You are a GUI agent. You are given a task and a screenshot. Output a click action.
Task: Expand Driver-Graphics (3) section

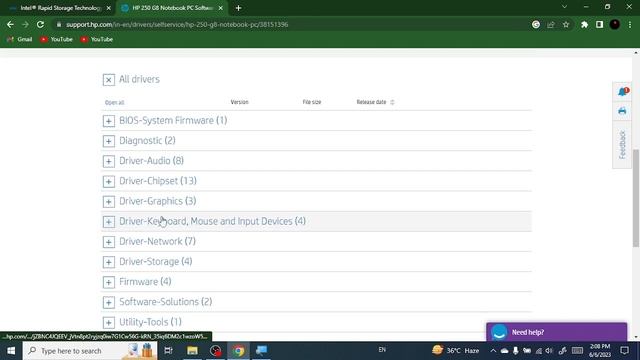coord(109,202)
